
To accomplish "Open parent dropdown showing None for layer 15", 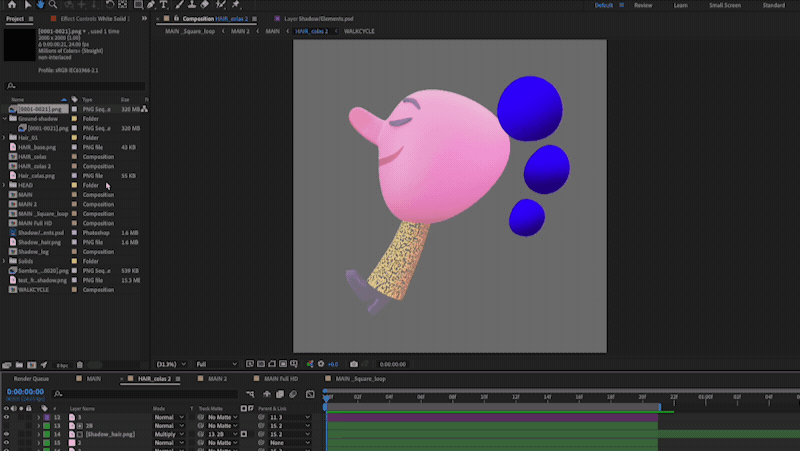I will (x=289, y=443).
